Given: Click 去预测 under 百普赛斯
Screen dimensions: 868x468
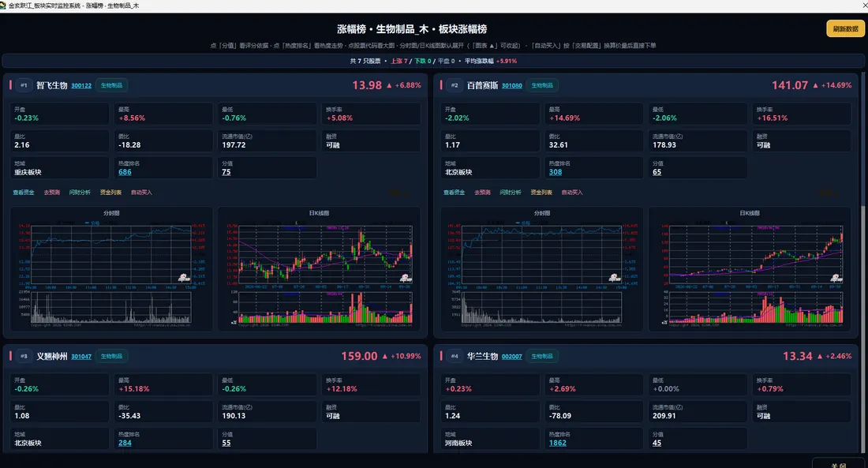Looking at the screenshot, I should click(482, 193).
